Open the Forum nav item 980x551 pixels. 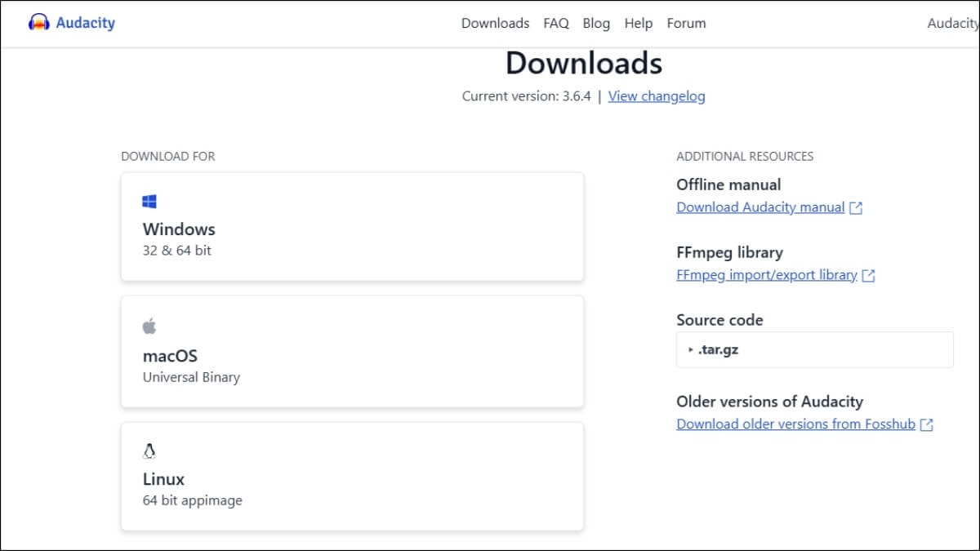(x=686, y=23)
